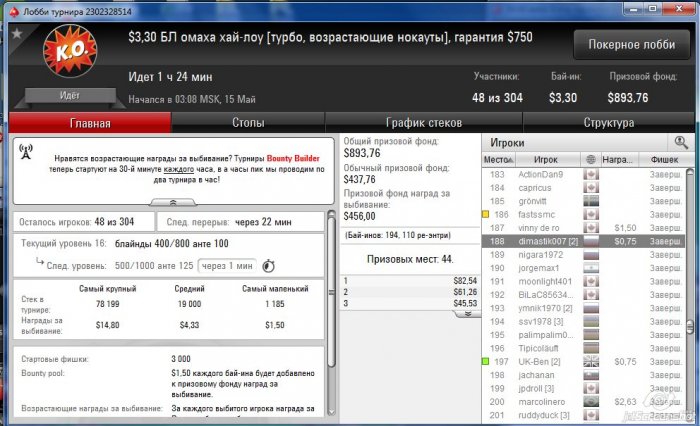The image size is (700, 426).
Task: Click third place prize $45,53
Action: pos(465,303)
